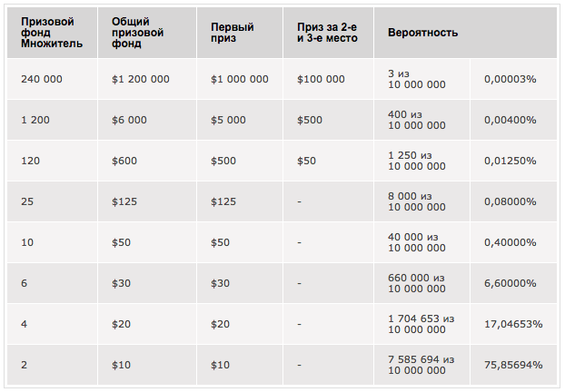Select the 17,04653% probability cell
The height and width of the screenshot is (392, 565).
point(514,324)
